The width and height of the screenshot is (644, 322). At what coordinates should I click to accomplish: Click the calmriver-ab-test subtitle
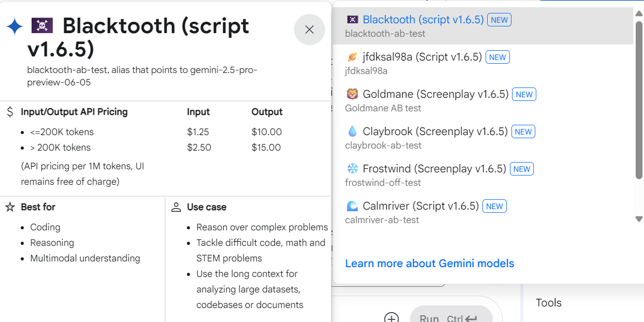(x=382, y=220)
